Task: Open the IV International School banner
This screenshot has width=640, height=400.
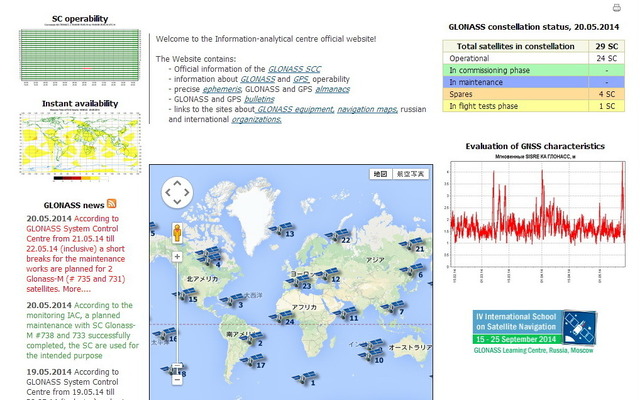Action: 534,332
